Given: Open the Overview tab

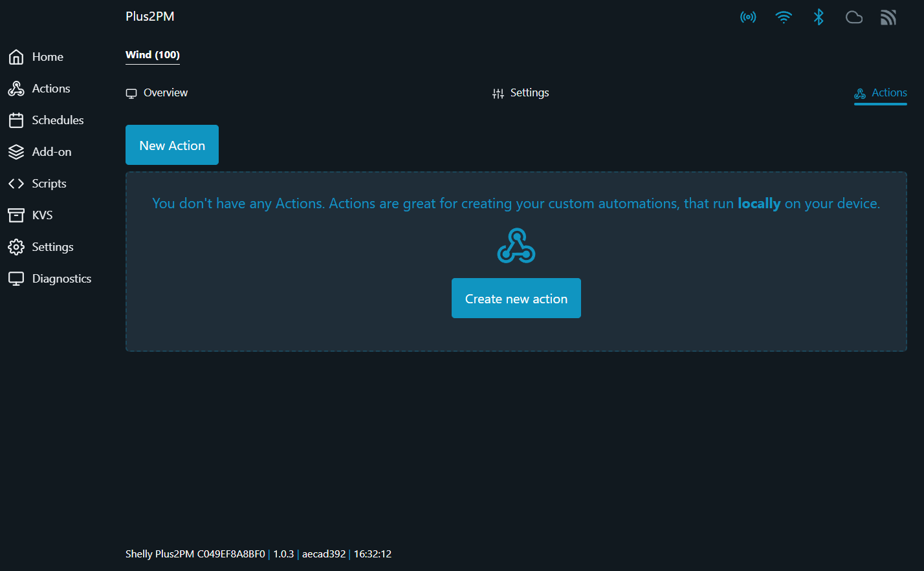Looking at the screenshot, I should [157, 93].
